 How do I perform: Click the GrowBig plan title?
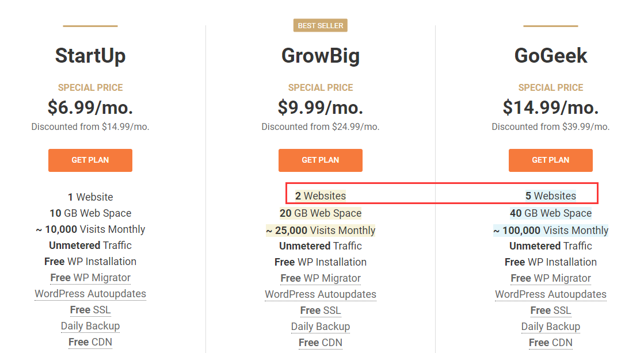[x=321, y=56]
